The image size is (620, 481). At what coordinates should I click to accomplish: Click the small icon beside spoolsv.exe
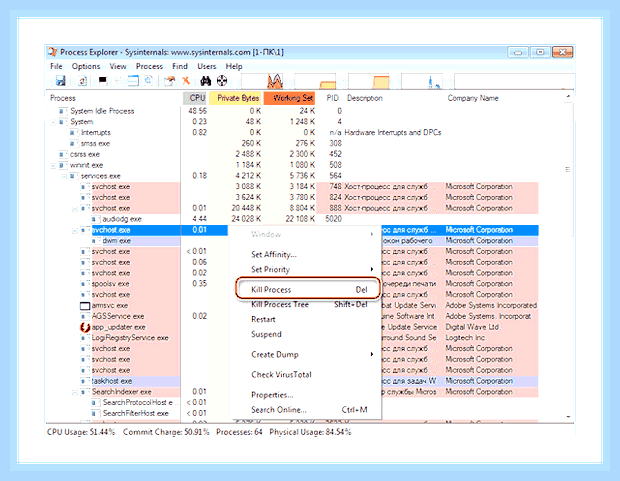point(84,284)
